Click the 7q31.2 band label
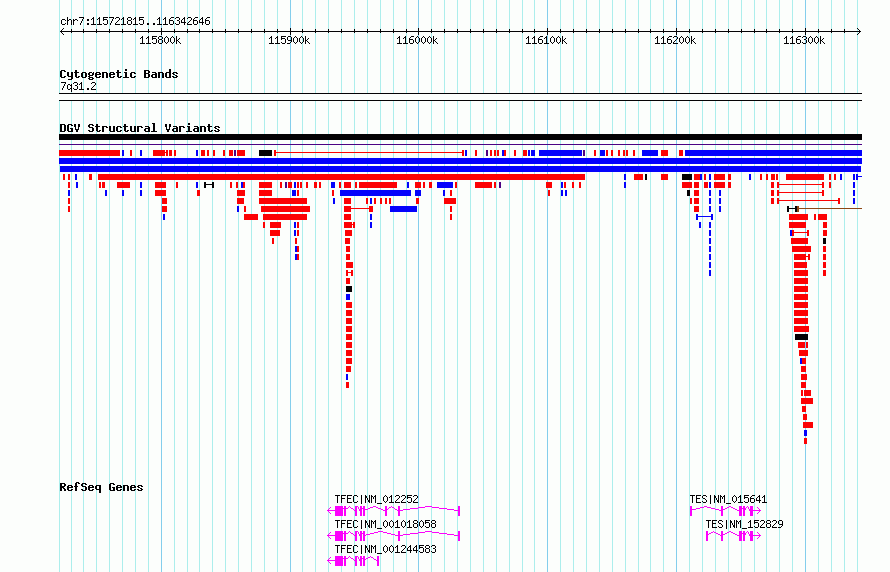Screen dimensions: 890x572 pyautogui.click(x=78, y=87)
